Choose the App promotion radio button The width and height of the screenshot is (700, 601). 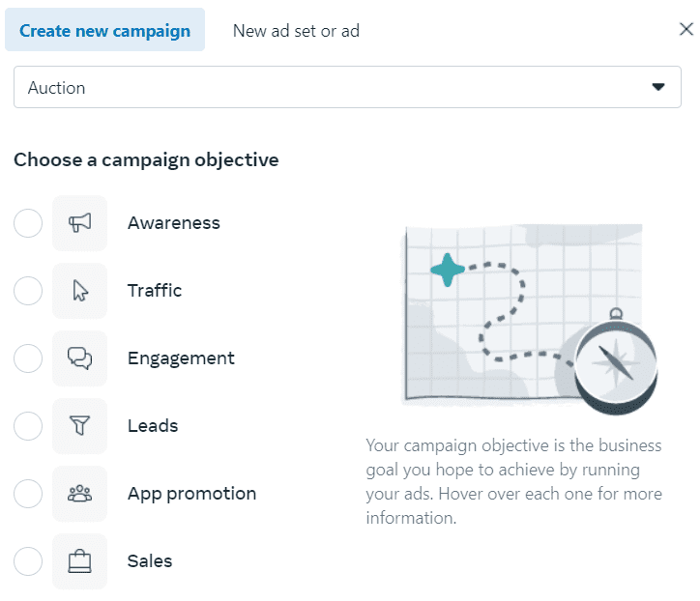pyautogui.click(x=28, y=494)
